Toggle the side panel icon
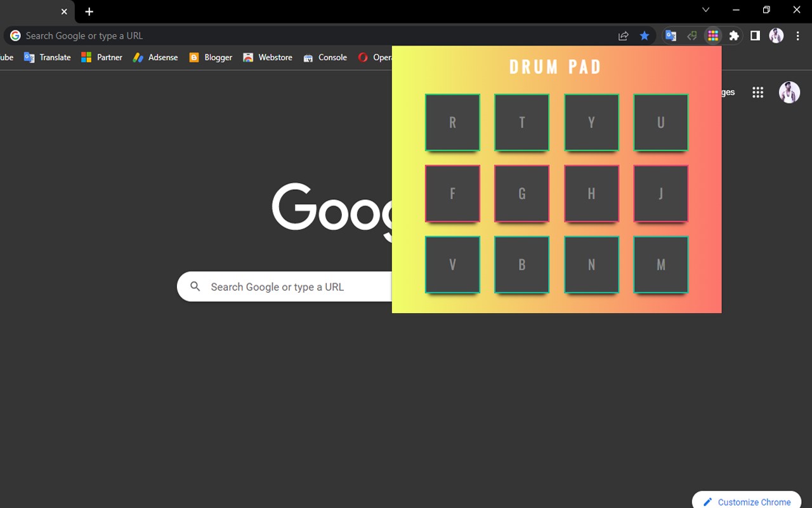 [755, 36]
